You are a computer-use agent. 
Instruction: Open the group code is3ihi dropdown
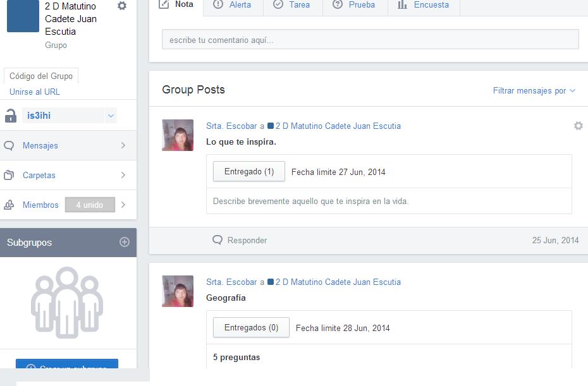pos(111,116)
